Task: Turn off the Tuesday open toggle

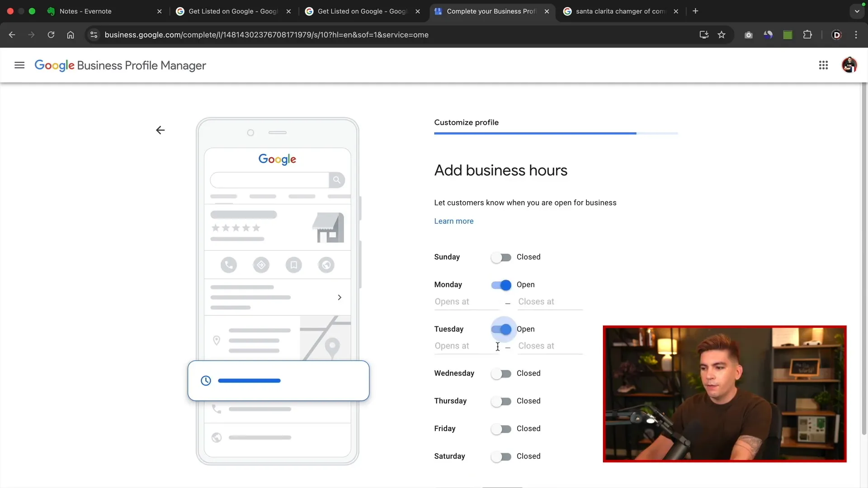Action: [501, 329]
